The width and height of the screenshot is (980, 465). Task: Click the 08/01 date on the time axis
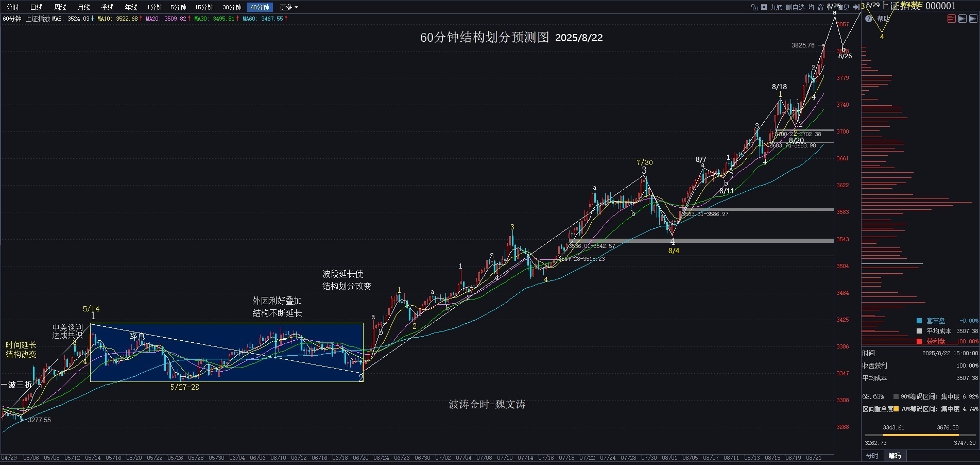[669, 458]
